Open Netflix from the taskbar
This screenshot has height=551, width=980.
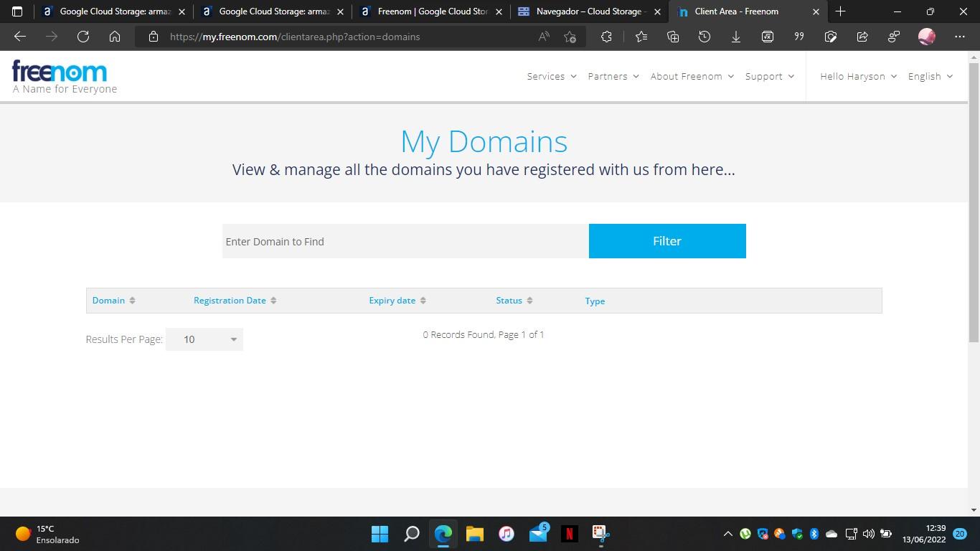click(570, 534)
